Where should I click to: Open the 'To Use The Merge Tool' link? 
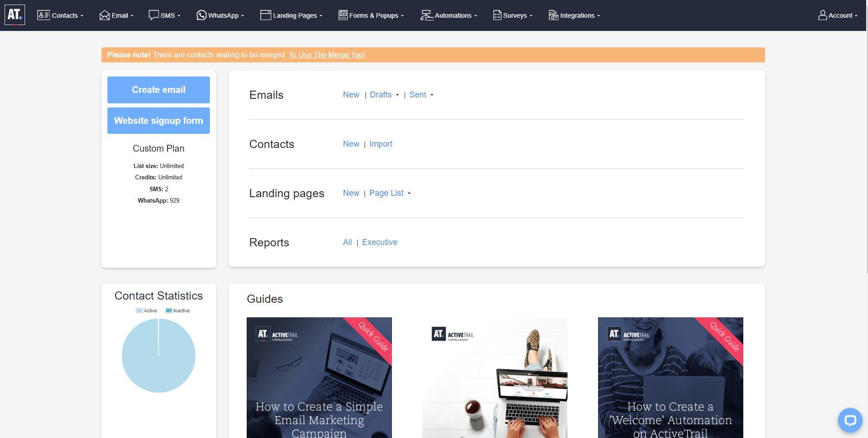[326, 55]
